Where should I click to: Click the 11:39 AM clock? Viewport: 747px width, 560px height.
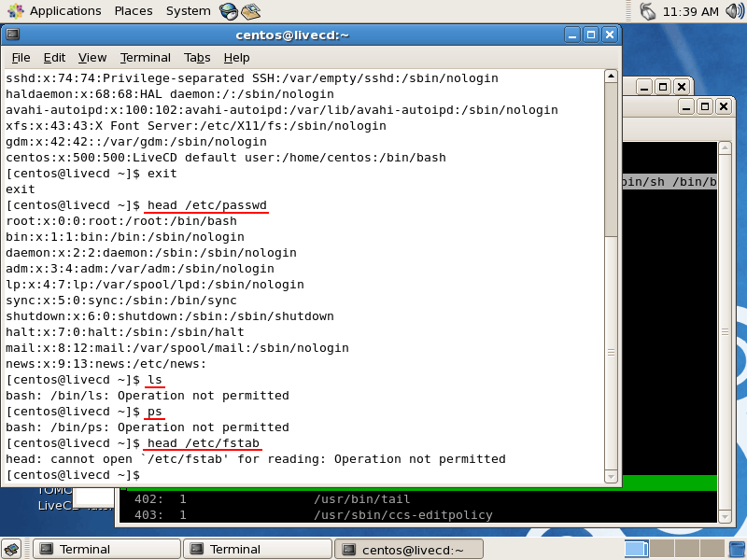point(690,11)
